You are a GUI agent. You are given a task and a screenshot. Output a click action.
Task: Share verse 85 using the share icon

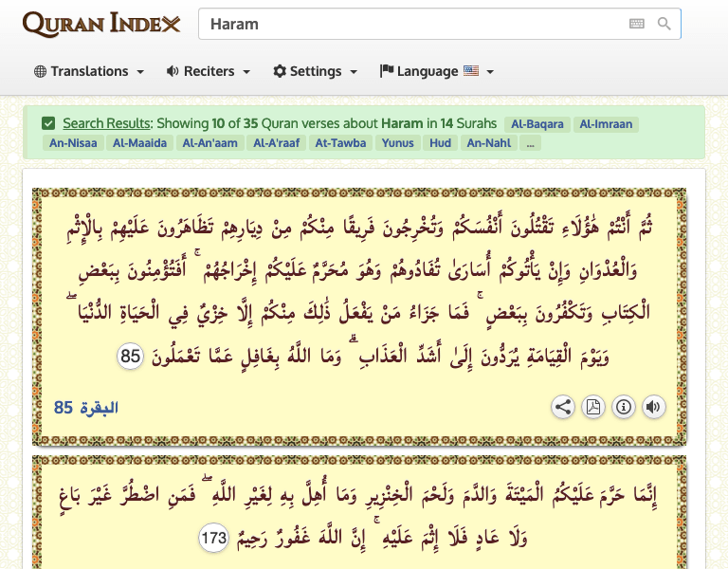(563, 407)
